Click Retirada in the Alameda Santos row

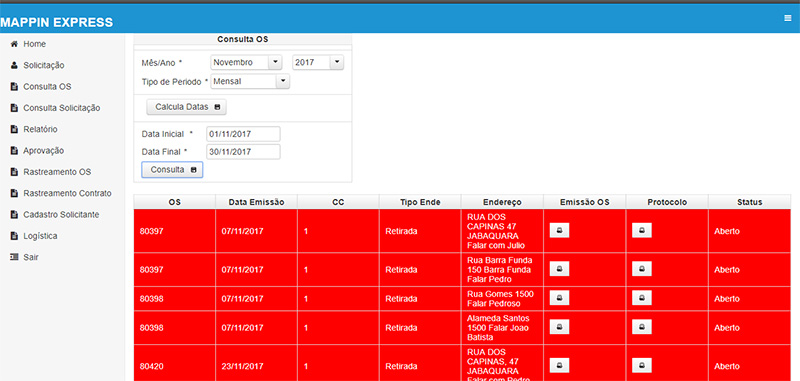pos(401,327)
